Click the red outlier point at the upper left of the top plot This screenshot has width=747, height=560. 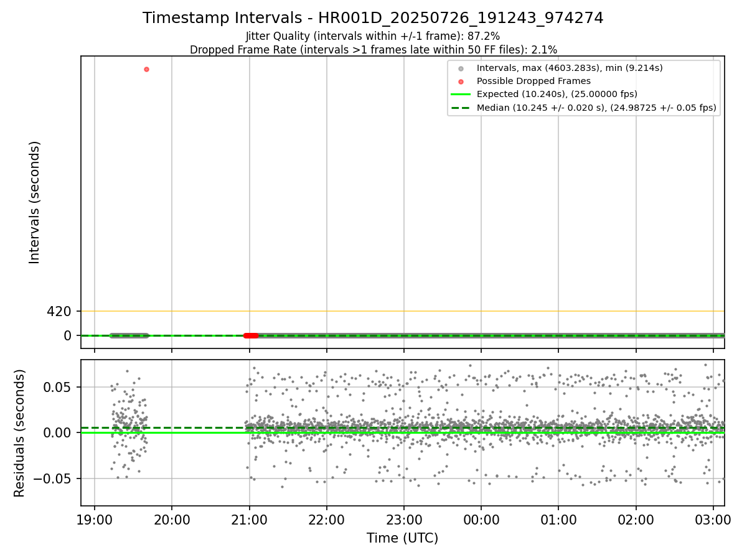[x=146, y=69]
